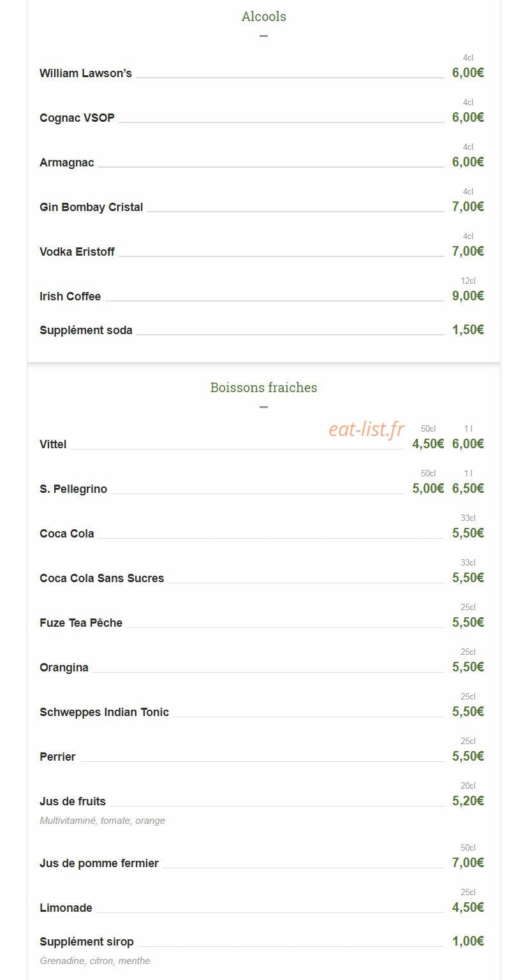521x980 pixels.
Task: Select the Perrier item
Action: 57,757
